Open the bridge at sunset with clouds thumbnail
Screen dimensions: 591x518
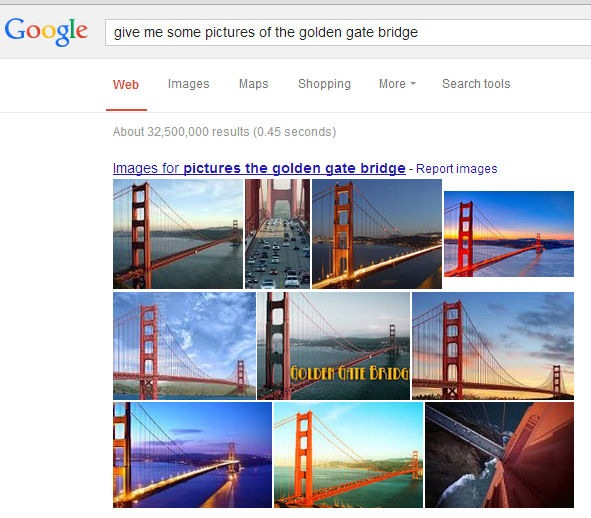pos(493,346)
